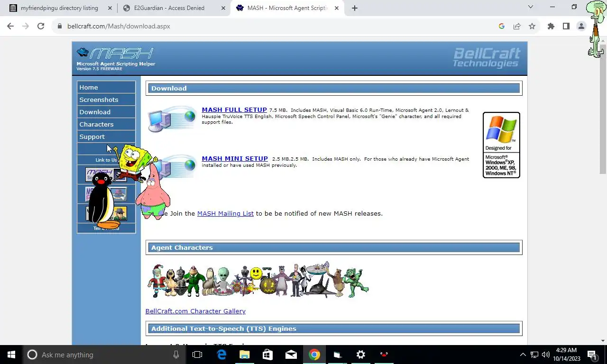Open the Settings gear on the taskbar

(361, 355)
